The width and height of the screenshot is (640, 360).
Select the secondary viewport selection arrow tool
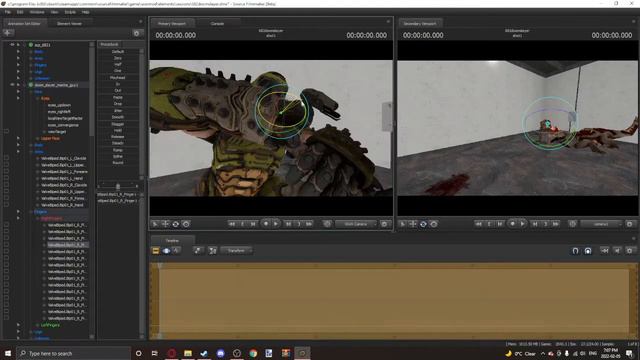click(x=402, y=224)
